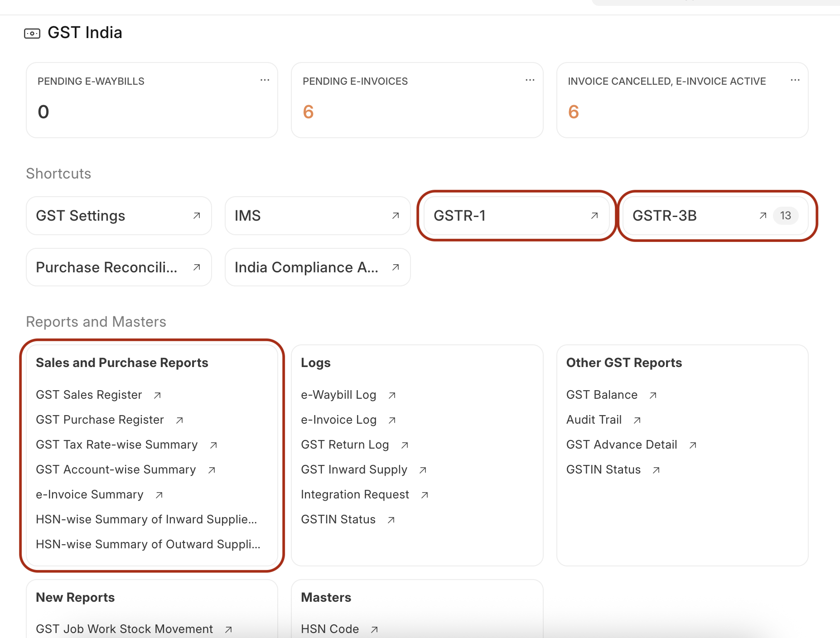Open HSN-wise Summary of Outward Supplies
This screenshot has width=840, height=638.
[x=148, y=544]
